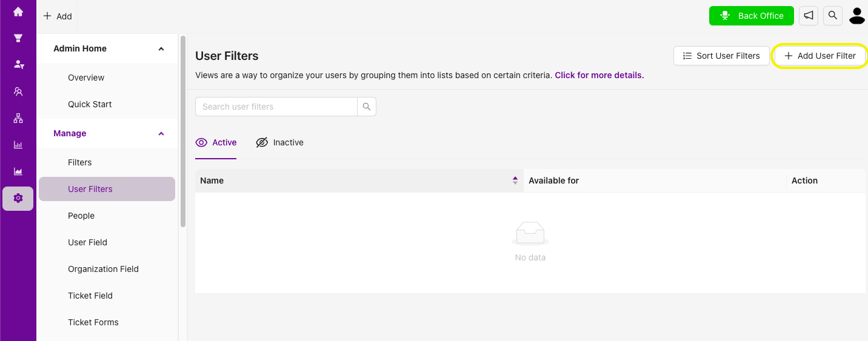Click the Admin Home section header
The height and width of the screenshot is (341, 868).
click(107, 48)
